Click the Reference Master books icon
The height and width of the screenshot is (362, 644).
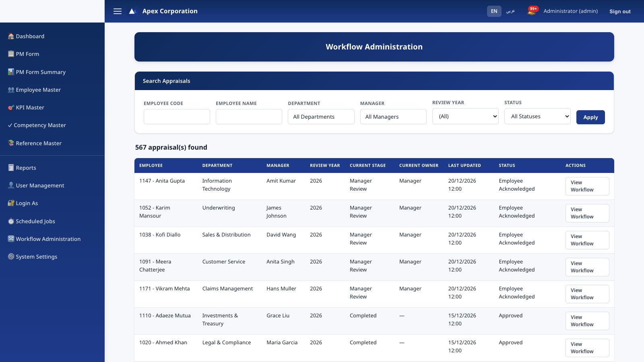[x=11, y=143]
